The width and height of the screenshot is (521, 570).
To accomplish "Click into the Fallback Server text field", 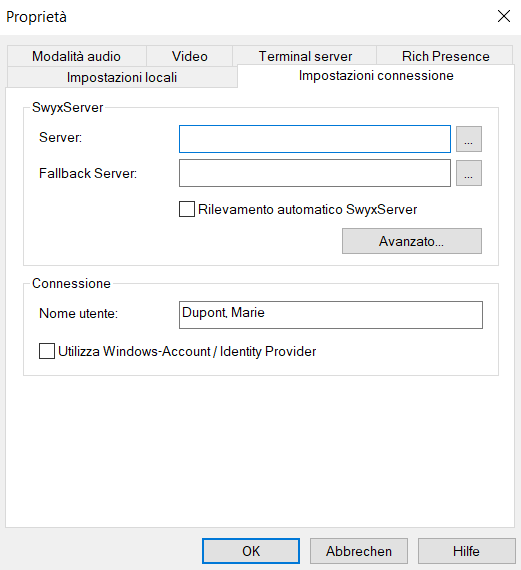I will point(315,173).
